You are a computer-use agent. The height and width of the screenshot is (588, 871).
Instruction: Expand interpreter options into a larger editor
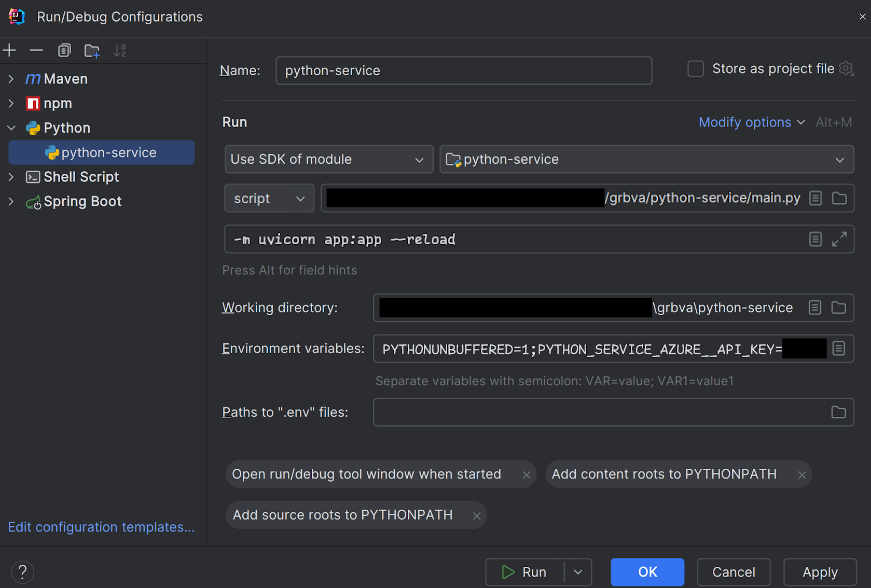[x=840, y=239]
